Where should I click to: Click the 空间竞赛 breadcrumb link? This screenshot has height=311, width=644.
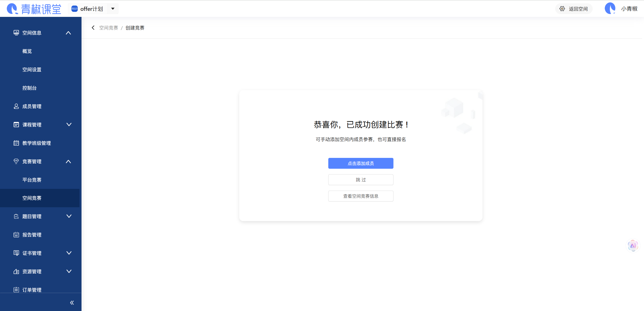click(x=108, y=28)
